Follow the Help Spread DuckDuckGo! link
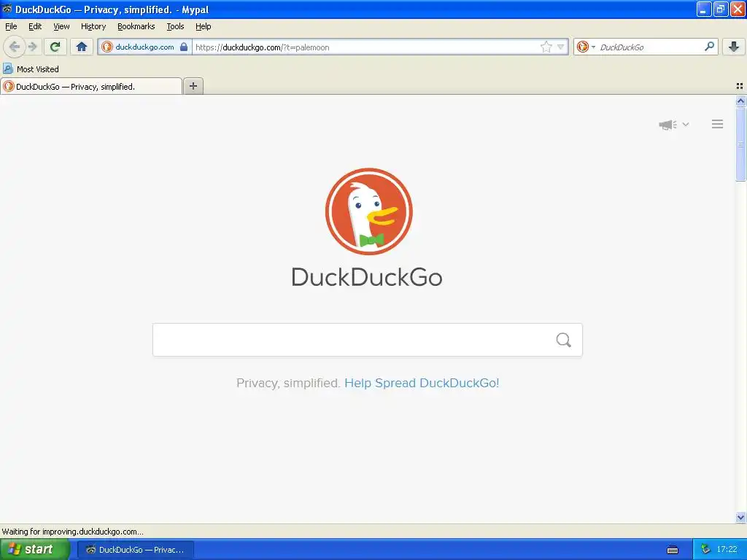This screenshot has height=560, width=747. tap(422, 384)
